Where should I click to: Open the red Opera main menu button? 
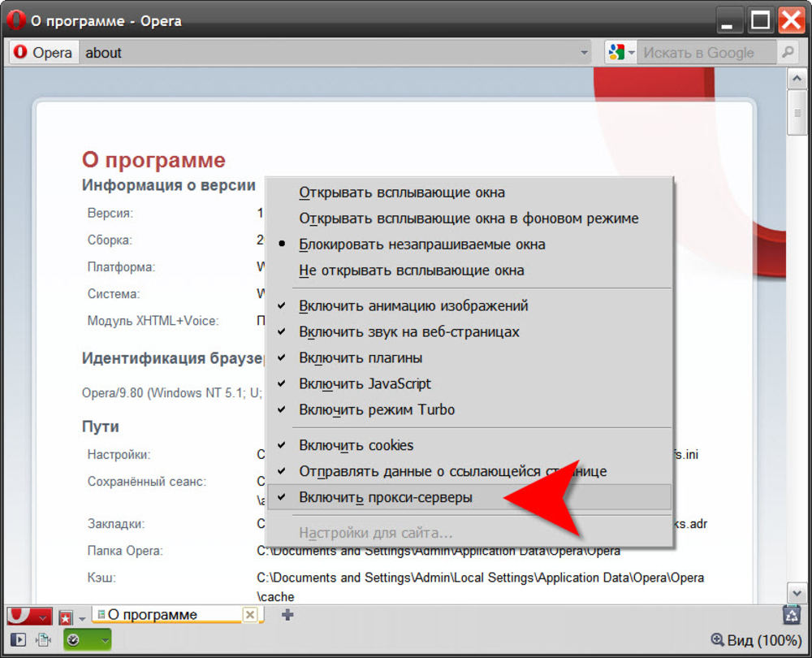click(x=29, y=616)
